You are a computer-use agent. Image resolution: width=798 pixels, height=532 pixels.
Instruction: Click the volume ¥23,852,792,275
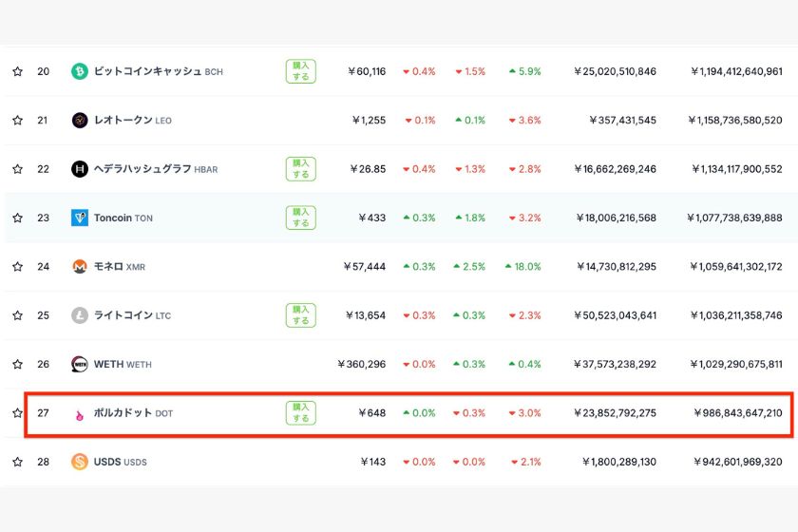point(615,413)
